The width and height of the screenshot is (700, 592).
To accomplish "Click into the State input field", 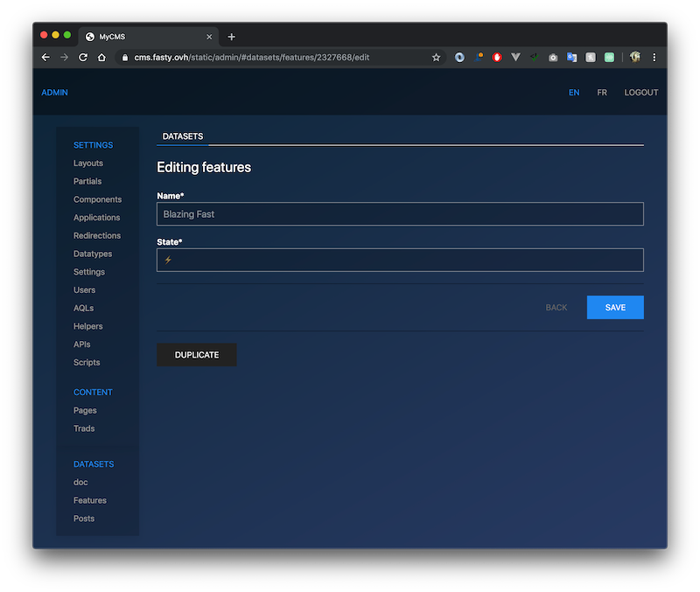I will pyautogui.click(x=400, y=260).
